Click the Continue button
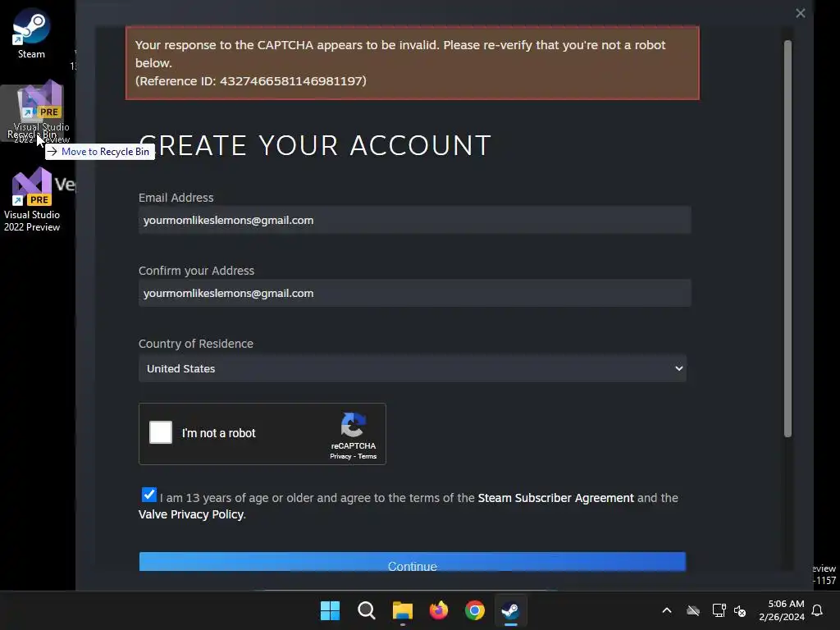 coord(413,562)
